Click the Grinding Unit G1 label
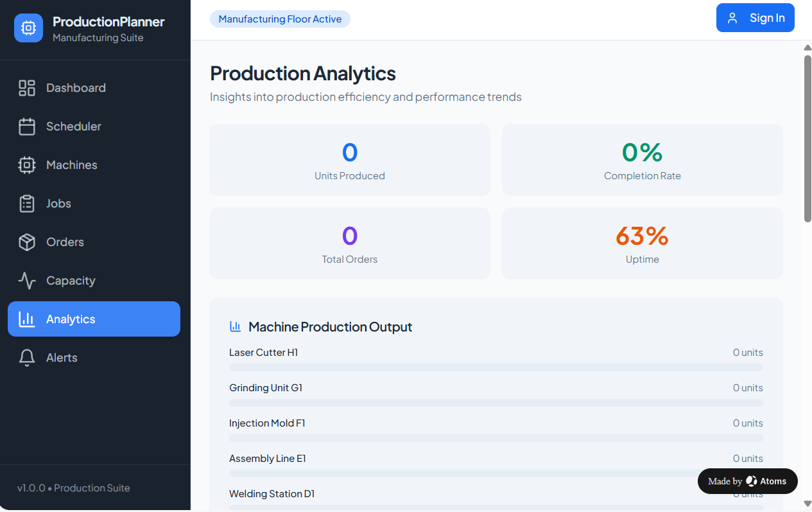 266,388
